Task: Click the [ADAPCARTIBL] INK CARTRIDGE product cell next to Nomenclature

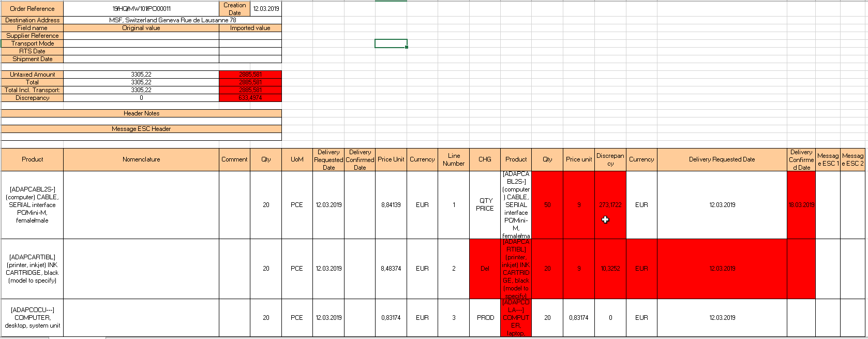Action: tap(32, 269)
